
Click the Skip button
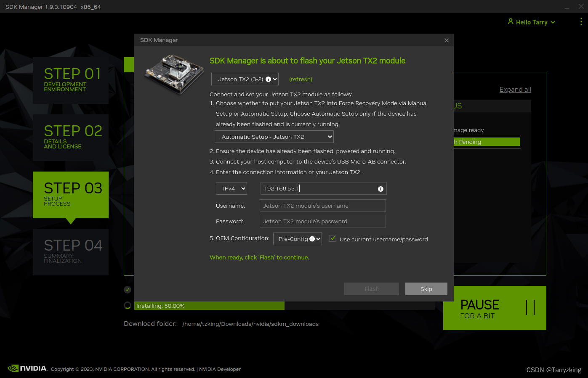(426, 289)
